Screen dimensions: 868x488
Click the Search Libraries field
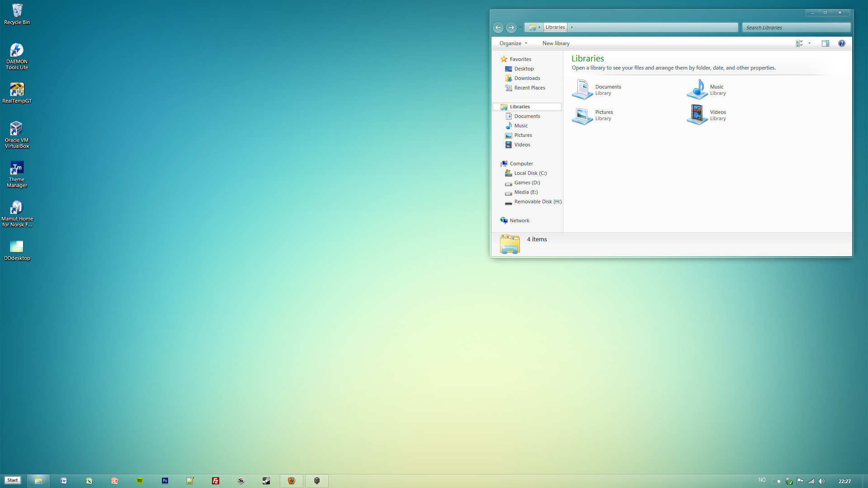point(796,28)
